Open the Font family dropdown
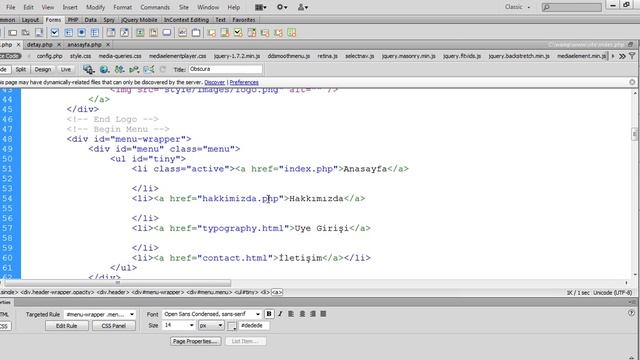This screenshot has width=640, height=360. [258, 314]
